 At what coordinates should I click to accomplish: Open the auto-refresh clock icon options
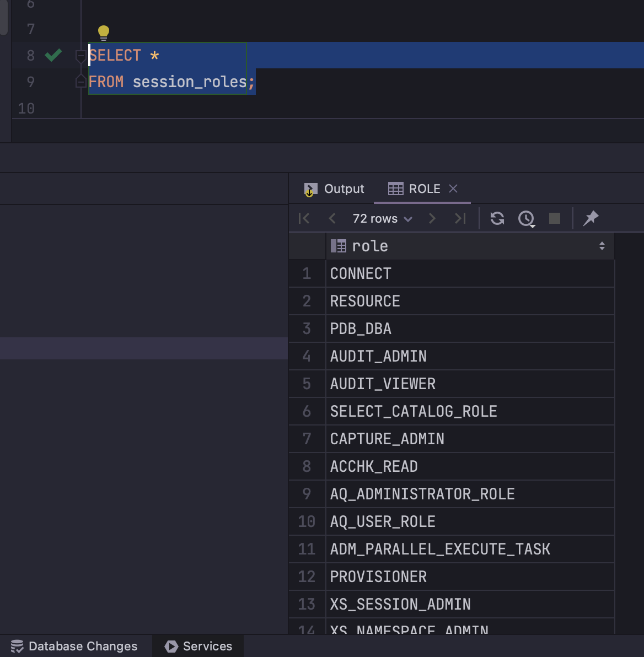coord(526,218)
